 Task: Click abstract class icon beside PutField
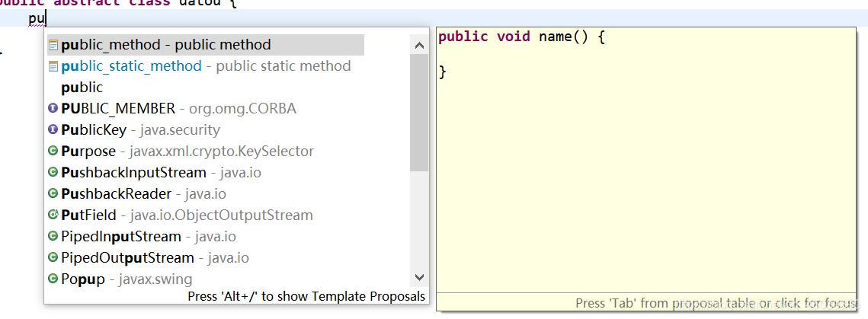53,215
